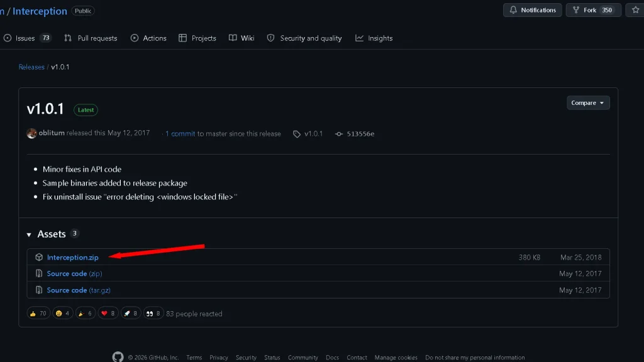Click the 380 KB file size
Image resolution: width=644 pixels, height=362 pixels.
click(530, 257)
